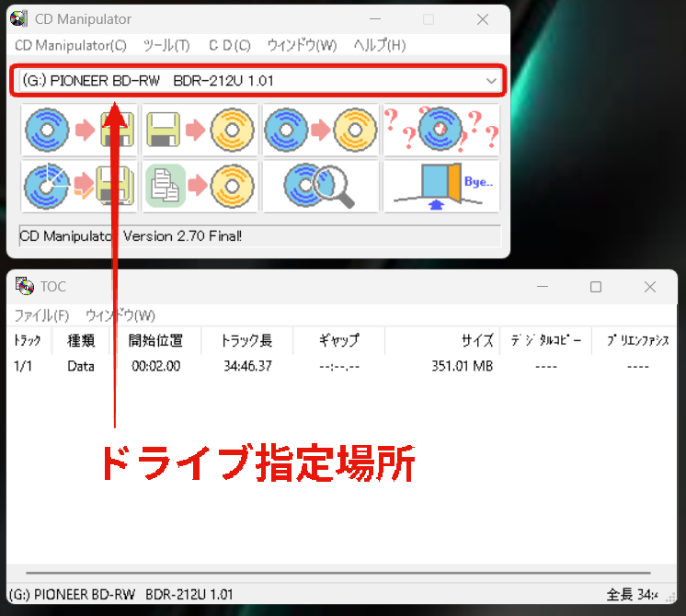
Task: Select the CD-to-CD disc copy icon
Action: [321, 131]
